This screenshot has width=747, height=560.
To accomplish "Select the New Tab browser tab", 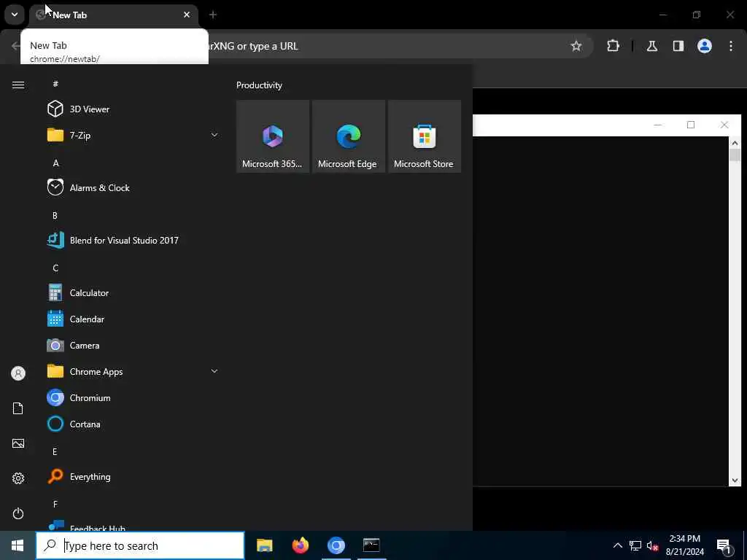I will click(113, 15).
